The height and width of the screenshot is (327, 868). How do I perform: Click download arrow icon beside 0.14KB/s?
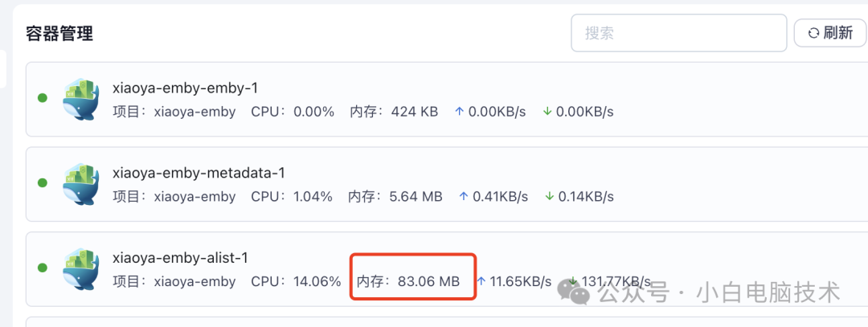(x=549, y=196)
